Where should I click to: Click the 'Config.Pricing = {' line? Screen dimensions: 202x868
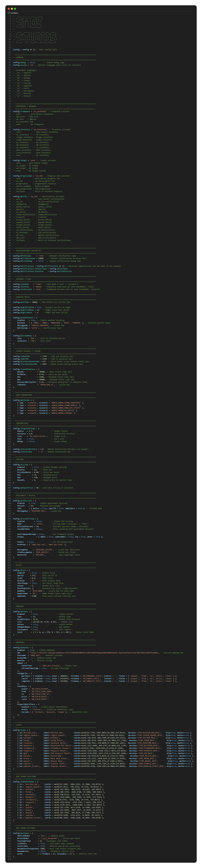click(23, 465)
